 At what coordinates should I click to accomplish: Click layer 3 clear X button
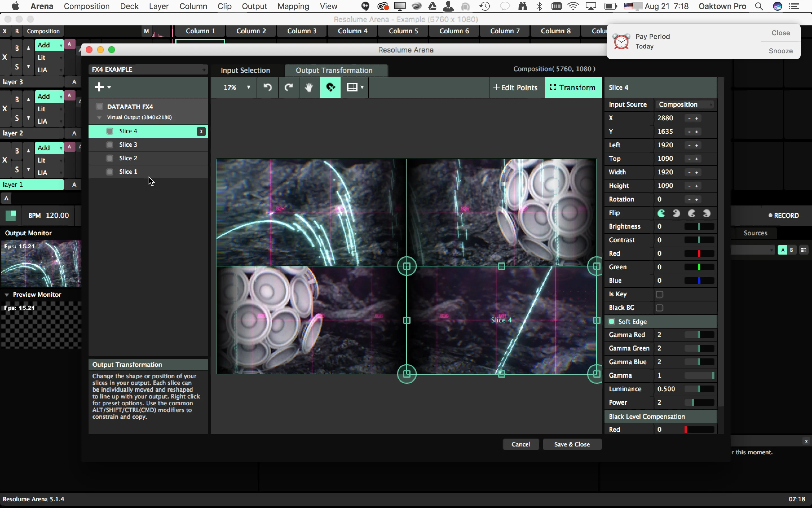5,57
